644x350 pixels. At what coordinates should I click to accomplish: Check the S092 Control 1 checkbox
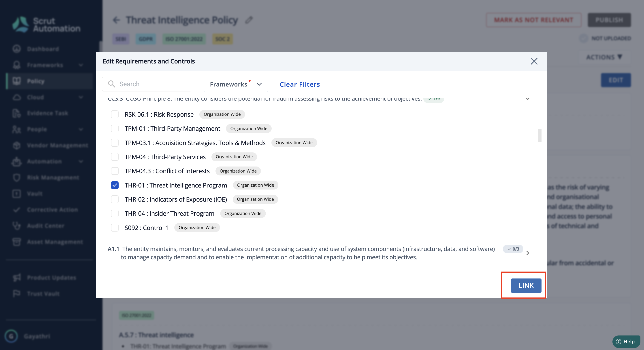coord(115,228)
